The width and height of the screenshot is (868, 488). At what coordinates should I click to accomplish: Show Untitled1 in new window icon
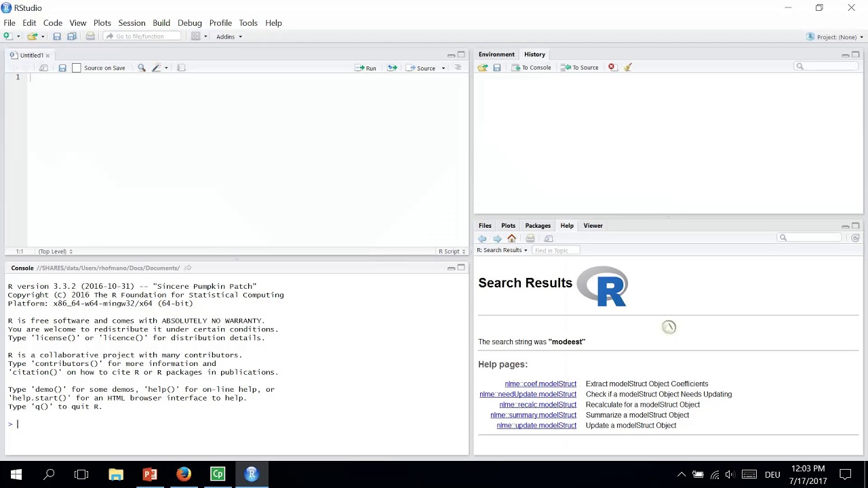click(x=43, y=68)
